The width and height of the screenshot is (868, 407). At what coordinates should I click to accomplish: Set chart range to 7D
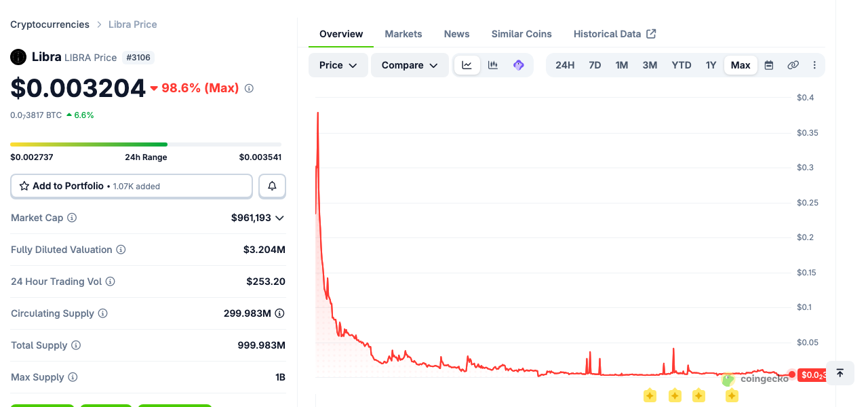tap(595, 65)
